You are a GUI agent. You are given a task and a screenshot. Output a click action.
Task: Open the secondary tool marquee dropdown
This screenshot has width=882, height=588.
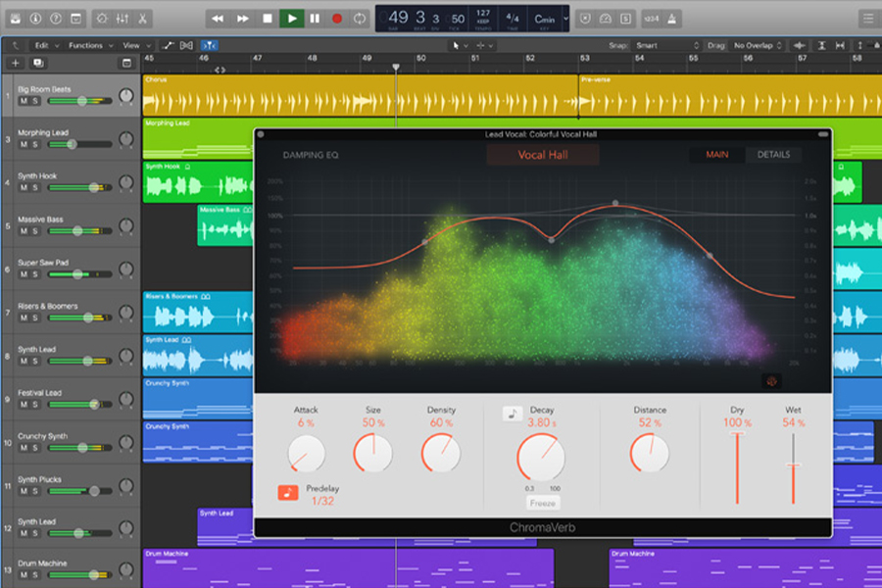pyautogui.click(x=485, y=46)
